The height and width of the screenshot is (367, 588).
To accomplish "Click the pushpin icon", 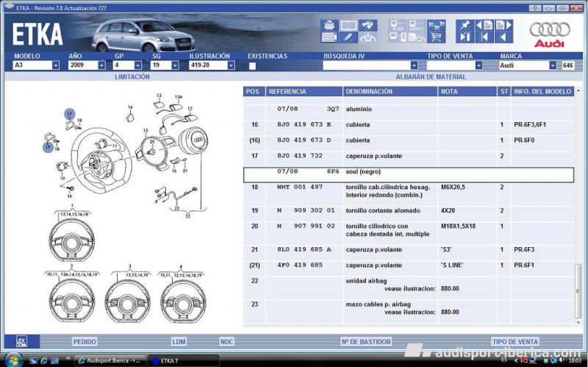I will (x=465, y=25).
